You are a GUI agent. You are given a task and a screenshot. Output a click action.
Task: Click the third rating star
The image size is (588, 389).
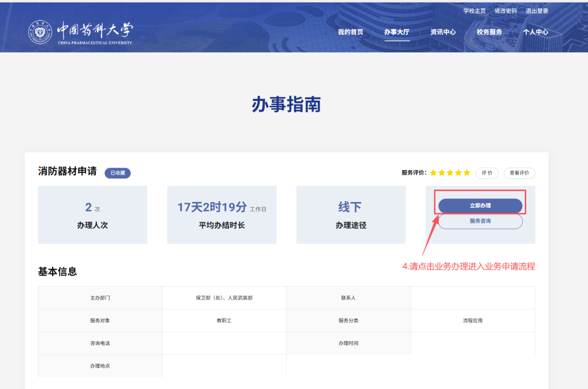450,173
